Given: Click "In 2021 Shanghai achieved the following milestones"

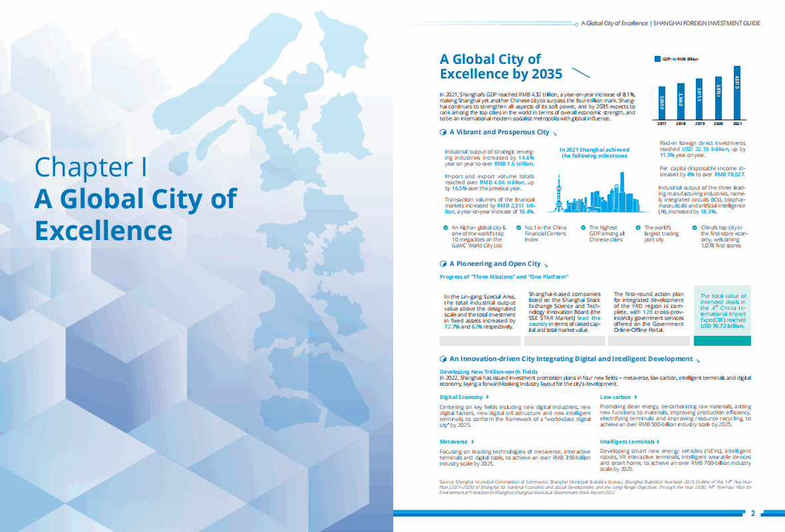Looking at the screenshot, I should click(x=594, y=153).
